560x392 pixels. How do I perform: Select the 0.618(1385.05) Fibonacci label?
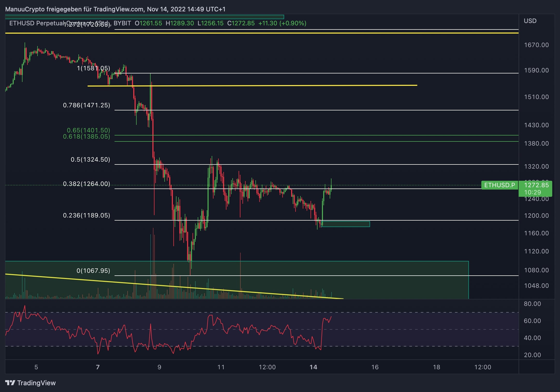click(86, 137)
